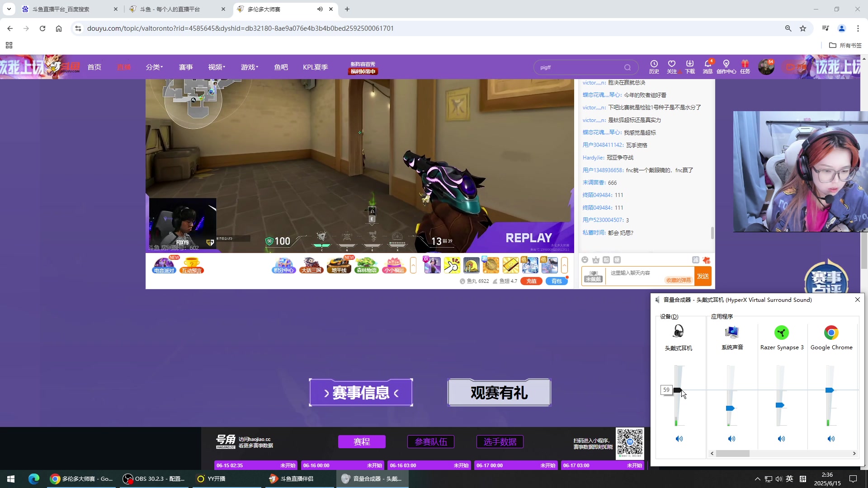This screenshot has height=488, width=868.
Task: Open the 森林物语 icon
Action: click(x=367, y=265)
